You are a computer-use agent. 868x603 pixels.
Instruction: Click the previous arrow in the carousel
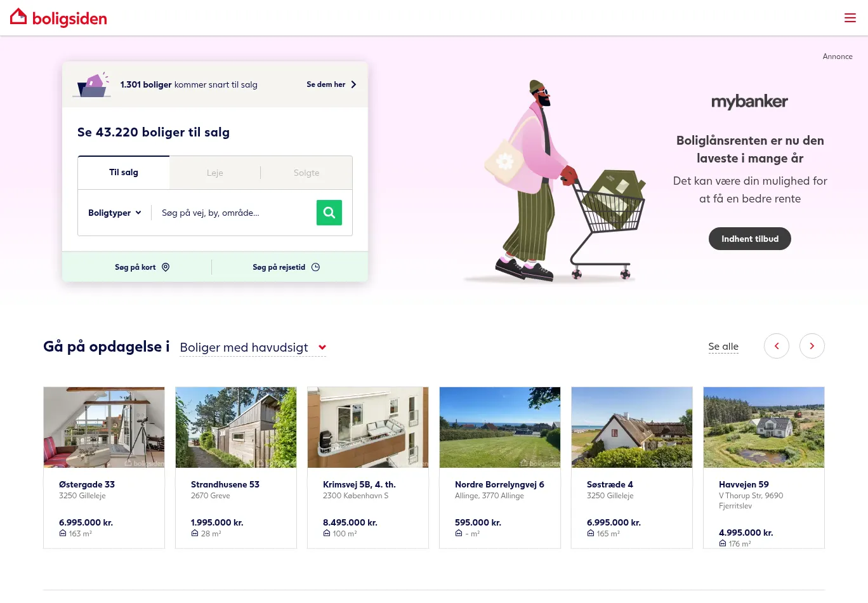777,346
